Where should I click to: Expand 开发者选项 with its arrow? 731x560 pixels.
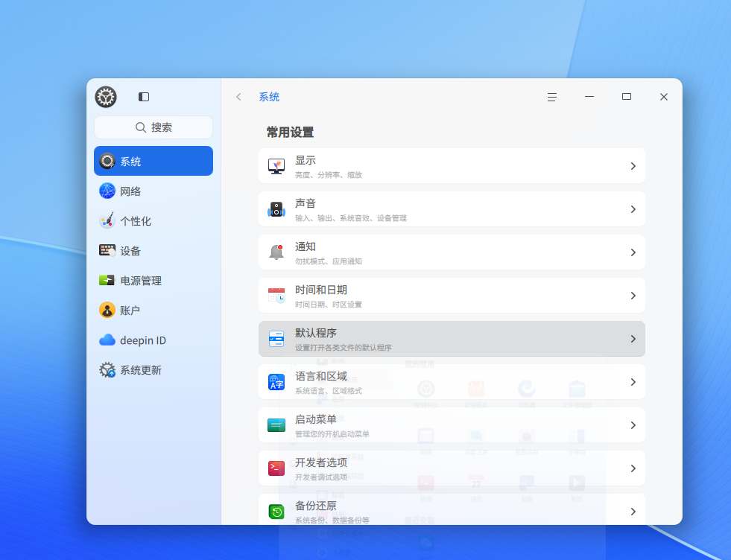(634, 468)
